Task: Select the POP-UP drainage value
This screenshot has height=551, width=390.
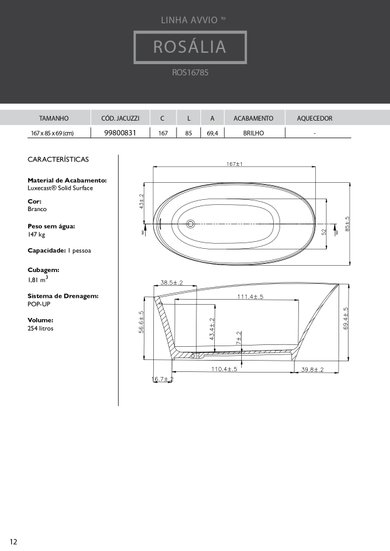Action: (x=39, y=304)
